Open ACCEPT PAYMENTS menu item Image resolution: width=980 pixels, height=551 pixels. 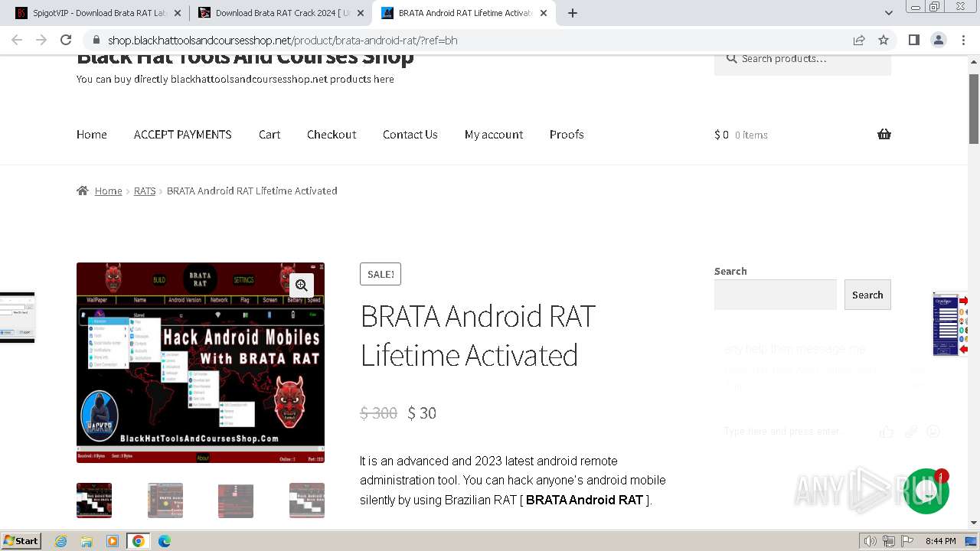pyautogui.click(x=182, y=134)
